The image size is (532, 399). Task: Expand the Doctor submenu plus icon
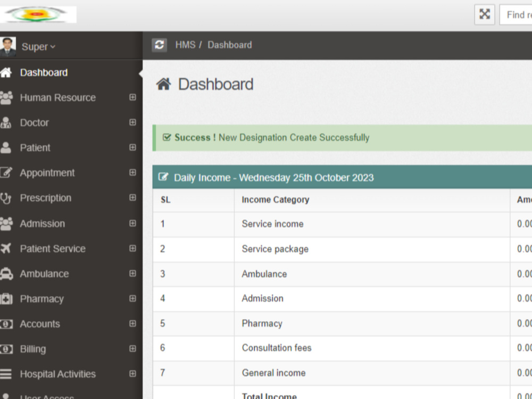coord(132,122)
